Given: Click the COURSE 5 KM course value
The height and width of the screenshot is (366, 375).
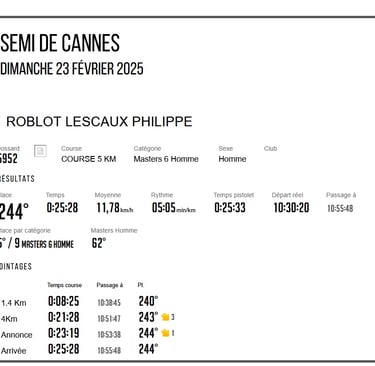Looking at the screenshot, I should (89, 159).
